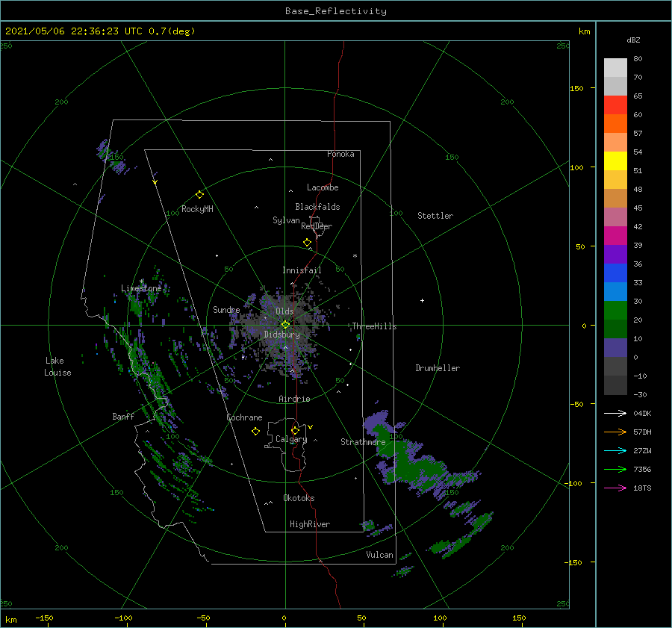Click the yellow radar-site diamond at map center
The image size is (672, 628).
coord(285,325)
